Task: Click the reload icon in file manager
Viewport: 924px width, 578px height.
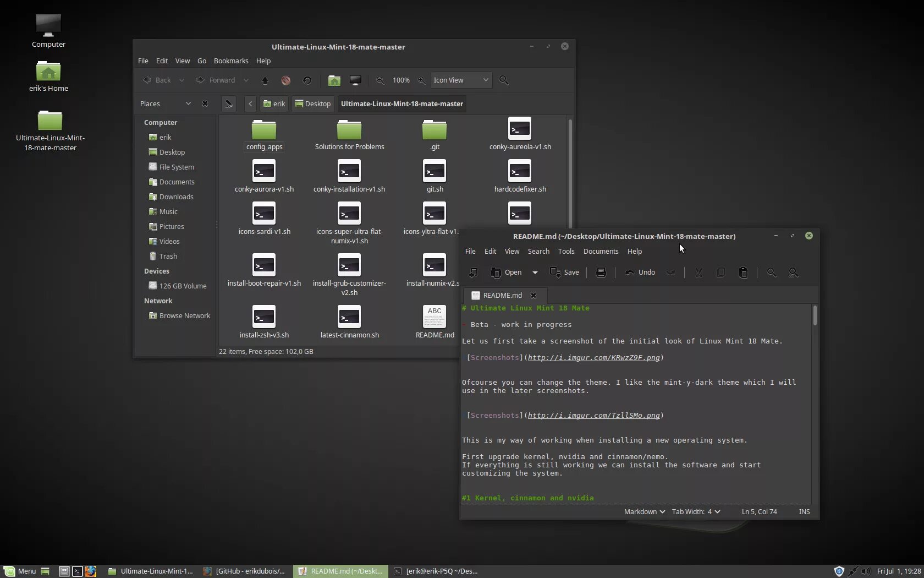Action: [x=307, y=80]
